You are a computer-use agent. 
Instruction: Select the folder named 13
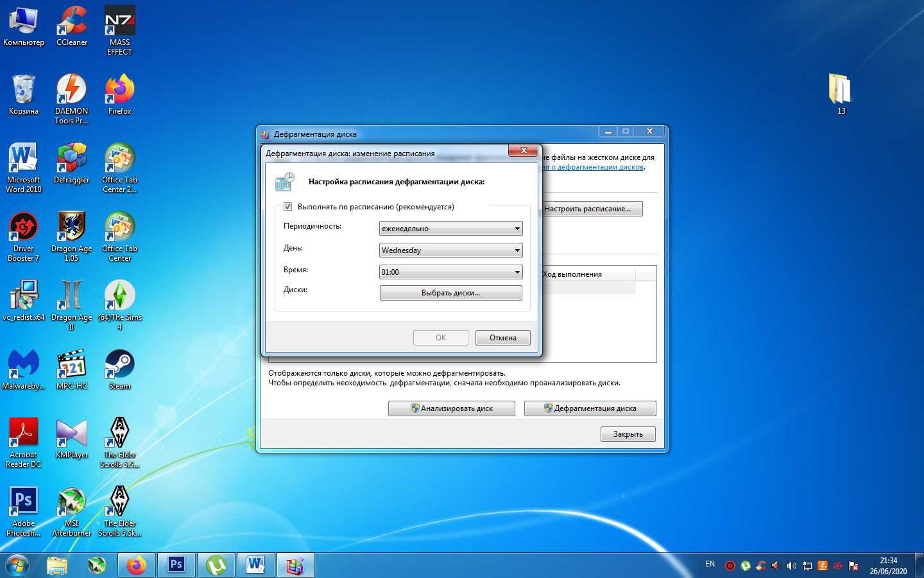[x=841, y=94]
